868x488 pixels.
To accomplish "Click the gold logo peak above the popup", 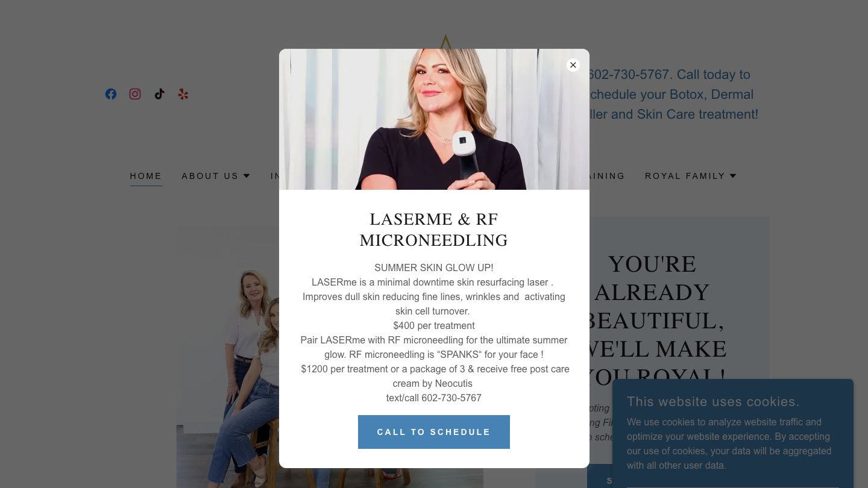I will (445, 41).
